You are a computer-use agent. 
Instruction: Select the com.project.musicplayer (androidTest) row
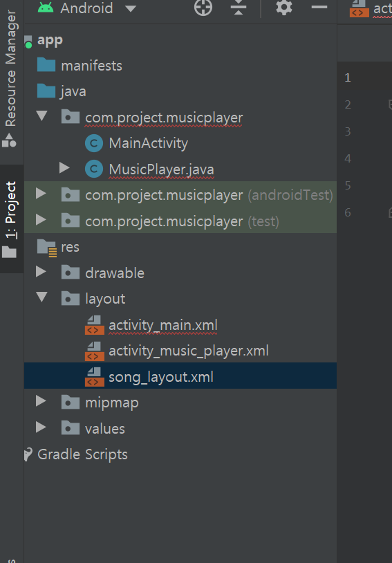coord(180,194)
